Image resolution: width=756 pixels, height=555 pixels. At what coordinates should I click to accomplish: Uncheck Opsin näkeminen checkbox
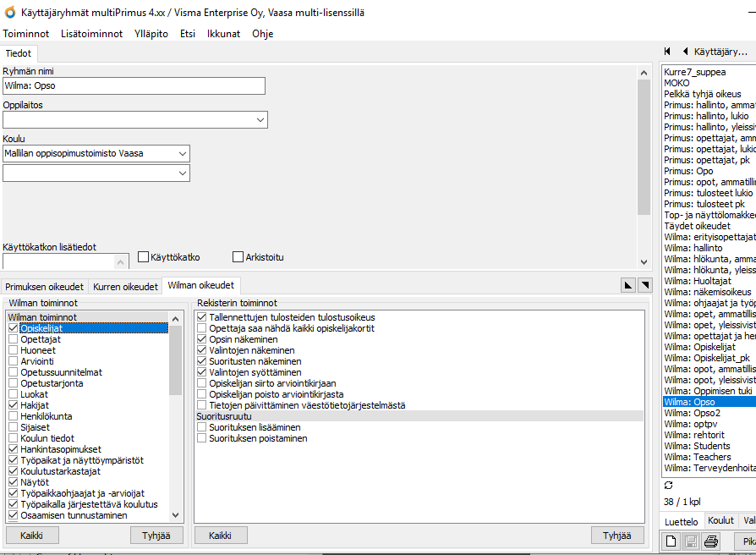202,339
